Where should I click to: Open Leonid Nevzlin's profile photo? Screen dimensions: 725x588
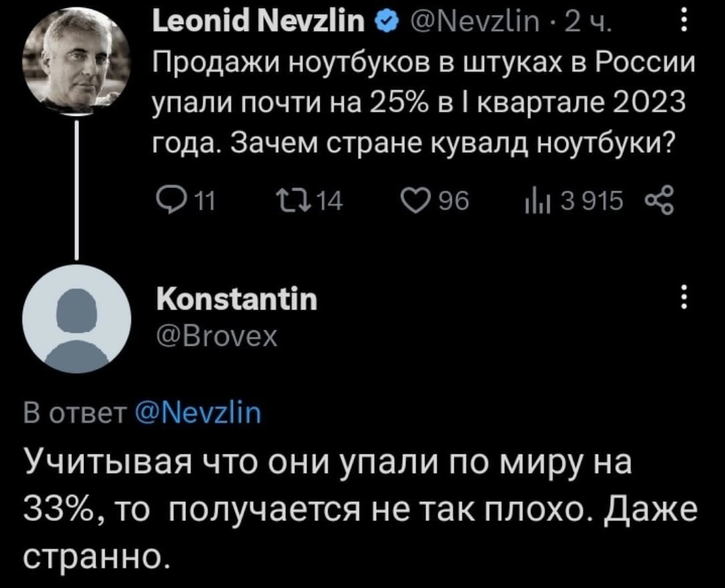click(x=77, y=60)
